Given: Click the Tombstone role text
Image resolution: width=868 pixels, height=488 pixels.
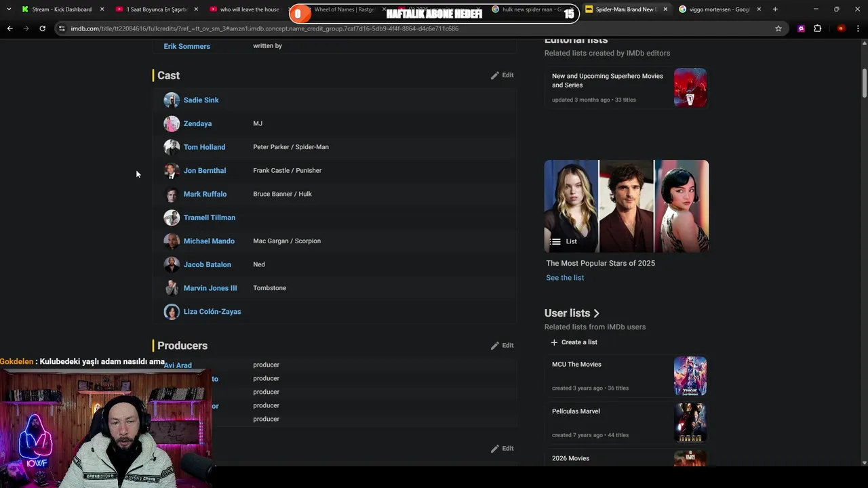Looking at the screenshot, I should [270, 288].
